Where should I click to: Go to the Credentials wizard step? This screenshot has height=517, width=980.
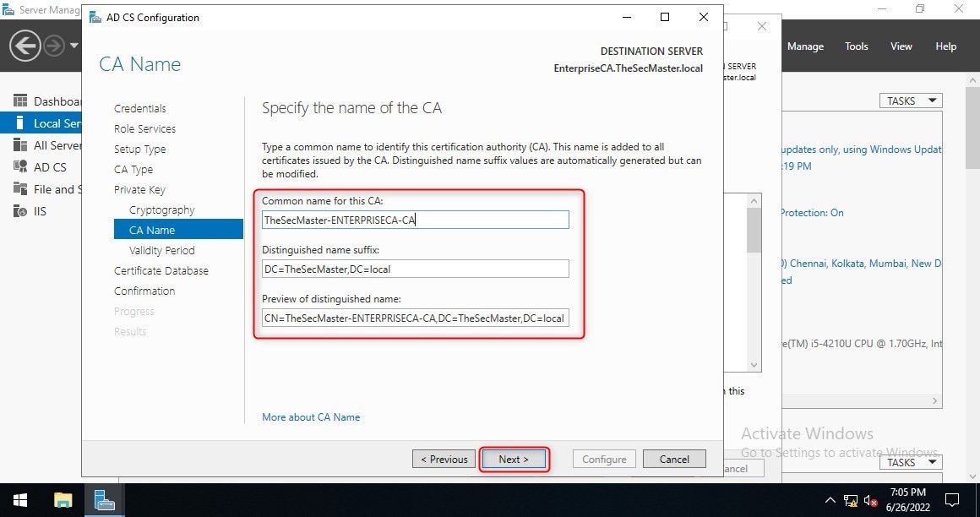tap(140, 108)
